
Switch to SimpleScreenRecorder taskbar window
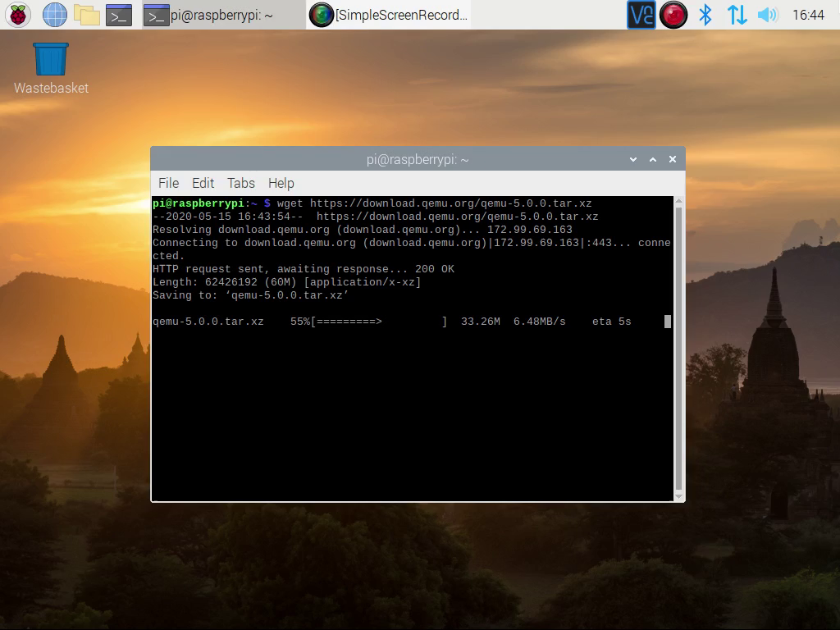tap(390, 15)
